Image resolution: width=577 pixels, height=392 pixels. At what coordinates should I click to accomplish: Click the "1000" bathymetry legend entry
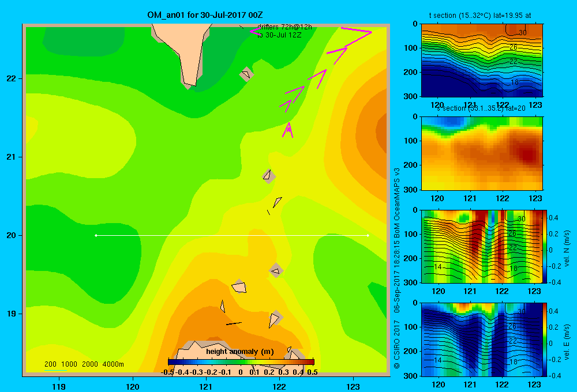(x=69, y=364)
